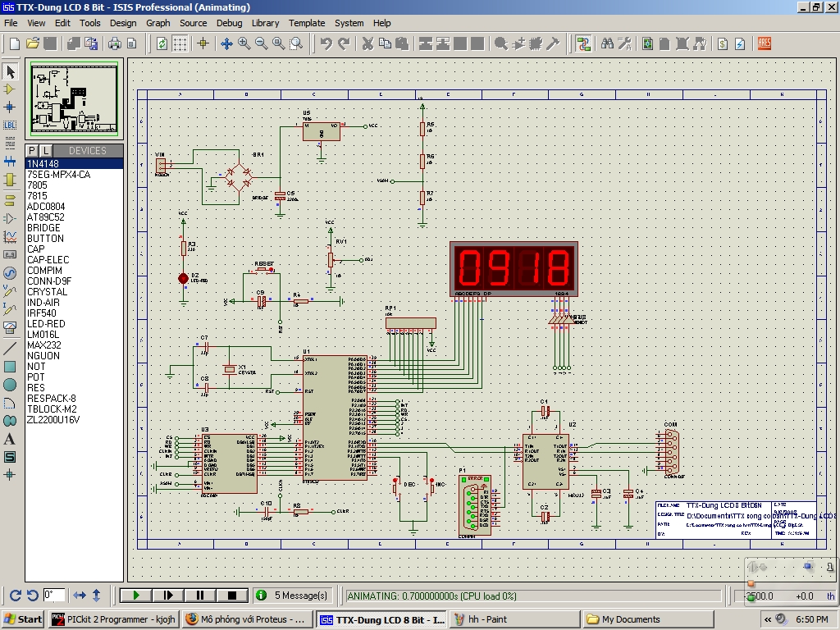Pause the running simulation
The height and width of the screenshot is (630, 840).
[x=200, y=596]
